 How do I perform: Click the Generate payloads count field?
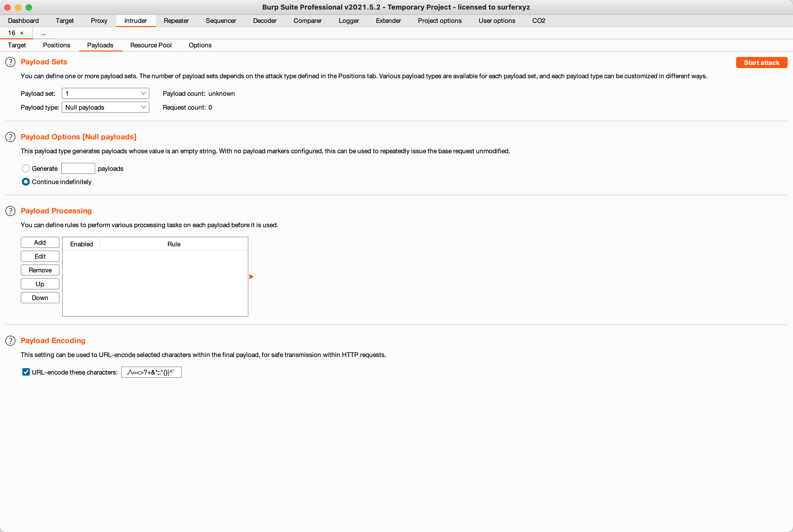pos(78,168)
